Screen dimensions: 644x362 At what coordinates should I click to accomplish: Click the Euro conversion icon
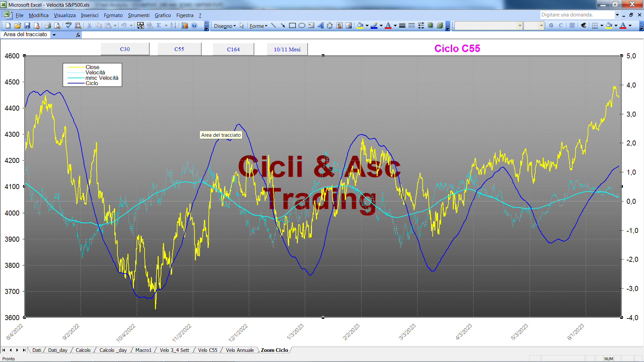coord(141,25)
